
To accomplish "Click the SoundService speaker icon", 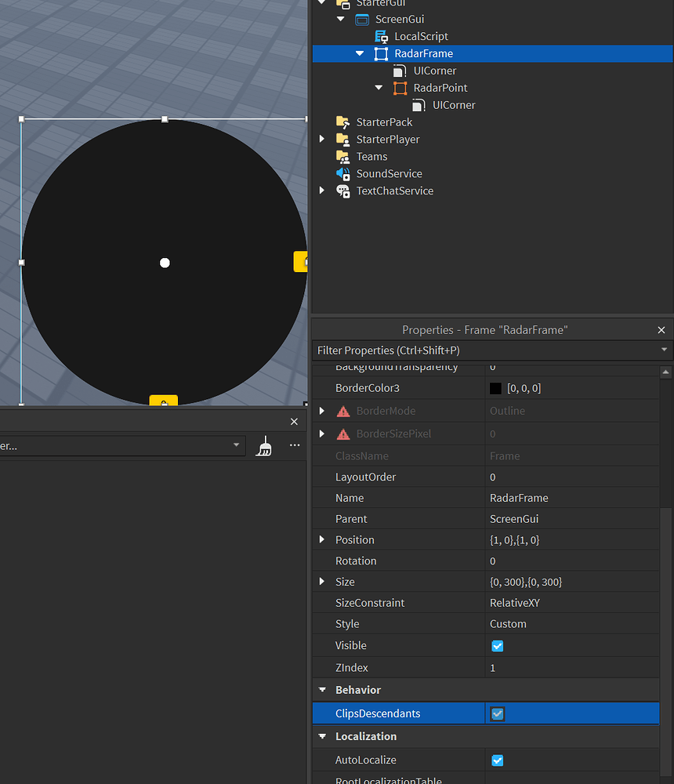I will [342, 173].
